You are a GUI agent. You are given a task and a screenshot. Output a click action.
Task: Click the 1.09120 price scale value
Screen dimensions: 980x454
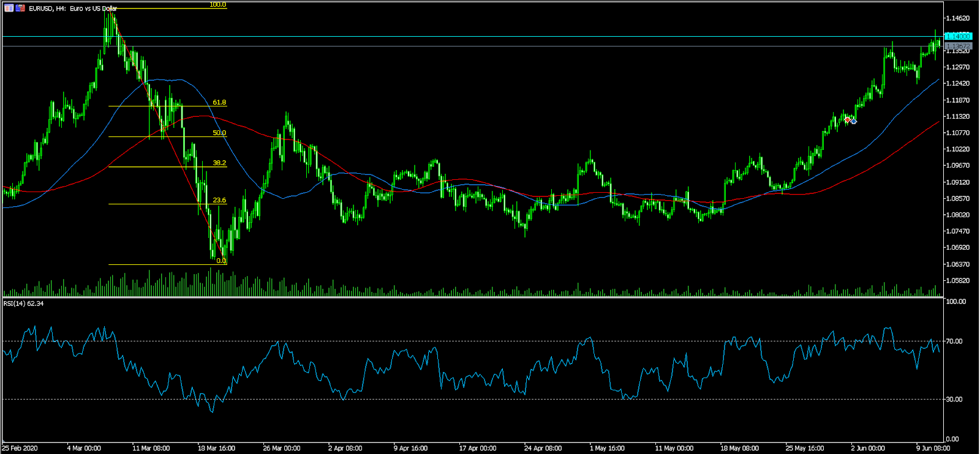[x=958, y=182]
